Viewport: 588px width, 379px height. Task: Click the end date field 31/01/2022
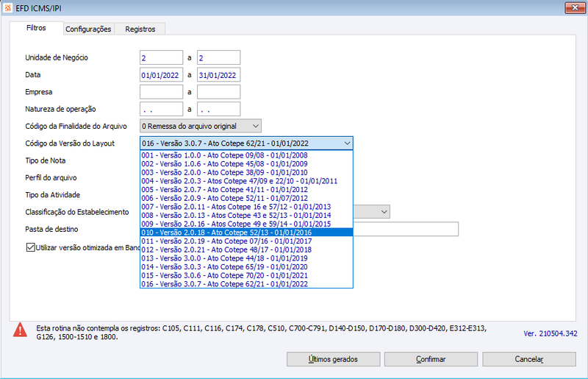coord(218,75)
